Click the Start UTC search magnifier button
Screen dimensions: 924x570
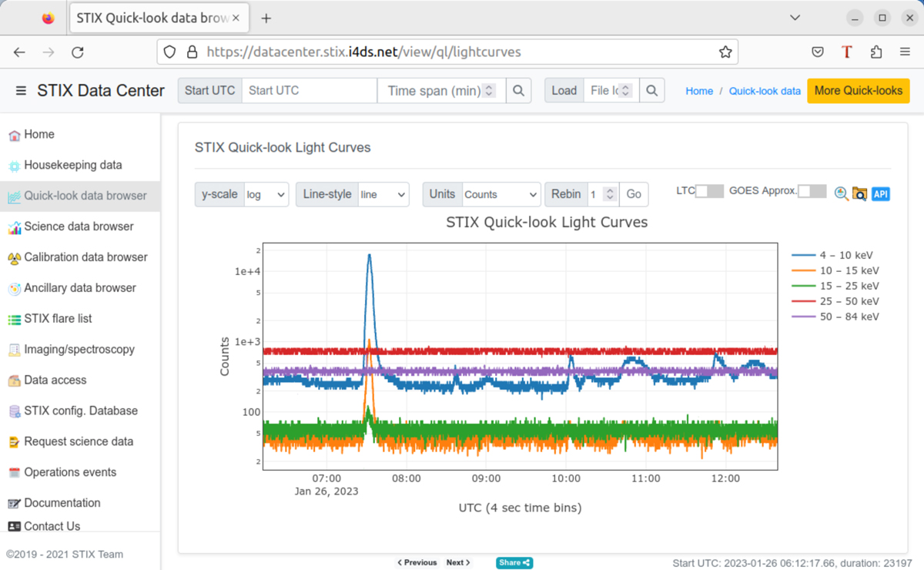click(519, 91)
